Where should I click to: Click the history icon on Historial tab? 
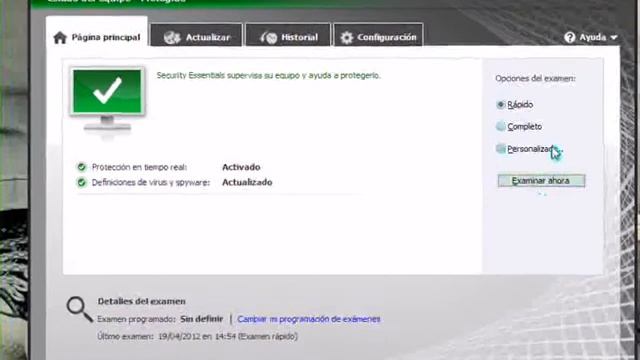[269, 38]
